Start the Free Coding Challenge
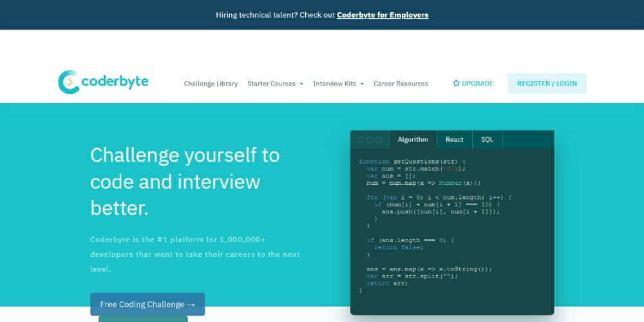Image resolution: width=644 pixels, height=322 pixels. [x=147, y=305]
